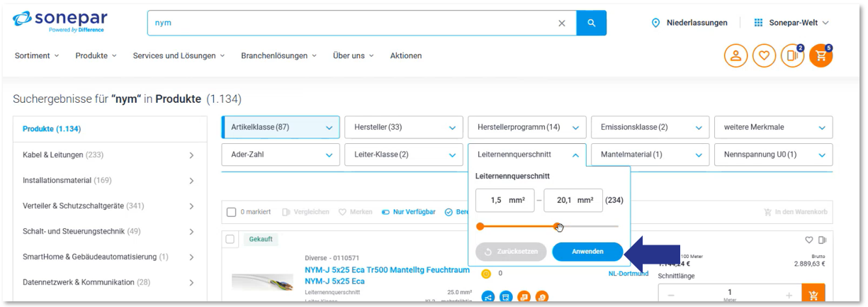Open the shopping cart icon with badge 5
Screen dimensions: 868x307
click(x=821, y=56)
